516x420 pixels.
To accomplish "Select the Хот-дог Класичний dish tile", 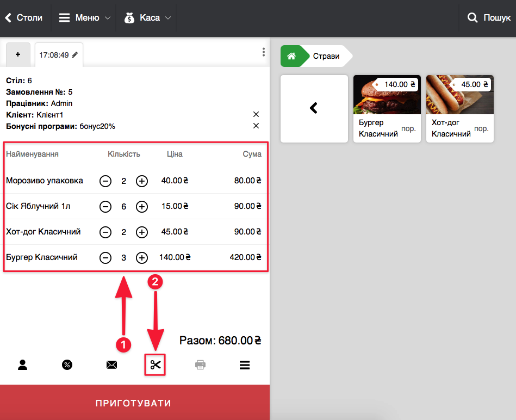I will point(459,109).
